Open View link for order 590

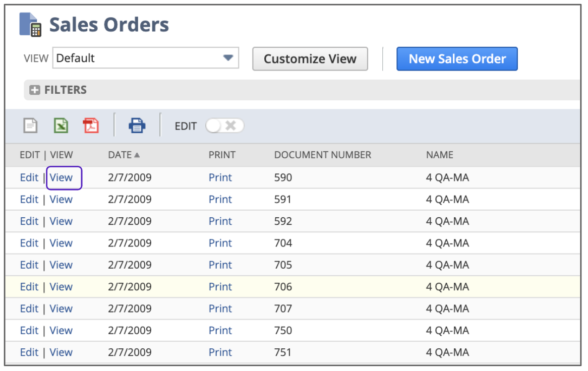click(62, 178)
